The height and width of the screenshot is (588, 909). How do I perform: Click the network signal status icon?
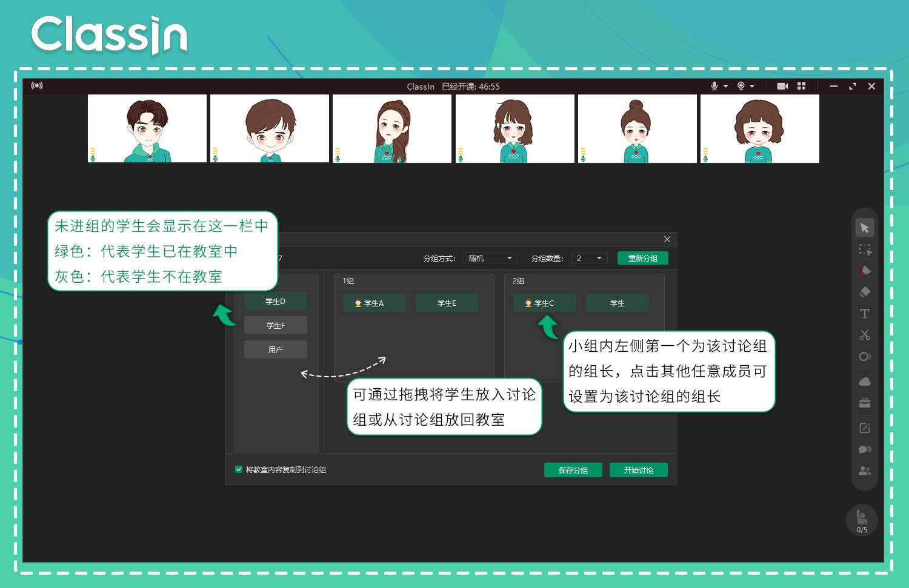[37, 85]
